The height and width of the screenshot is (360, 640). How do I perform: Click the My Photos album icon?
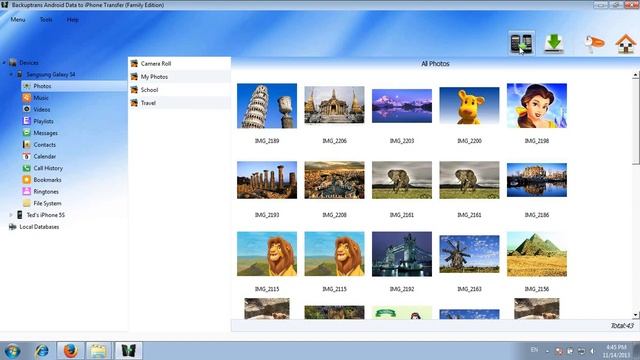click(134, 77)
